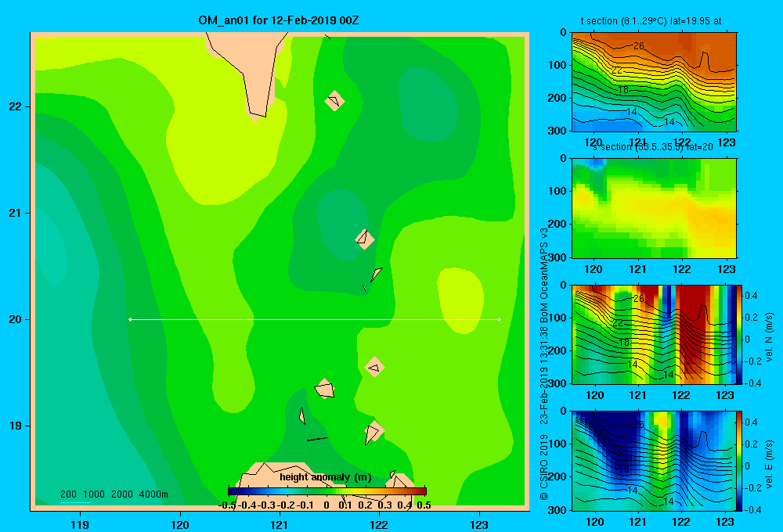Click latitude label 22 on main map axis
The width and height of the screenshot is (783, 532).
pyautogui.click(x=15, y=107)
